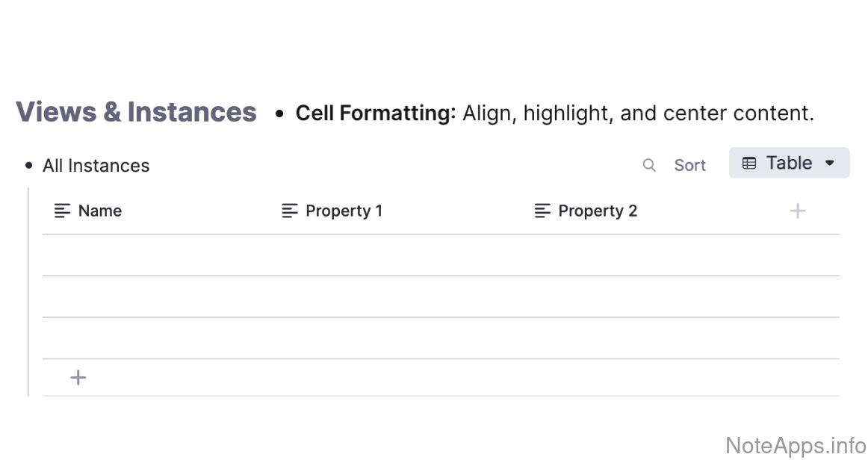Add a new row with bottom plus icon
Viewport: 868px width, 460px height.
(x=78, y=377)
